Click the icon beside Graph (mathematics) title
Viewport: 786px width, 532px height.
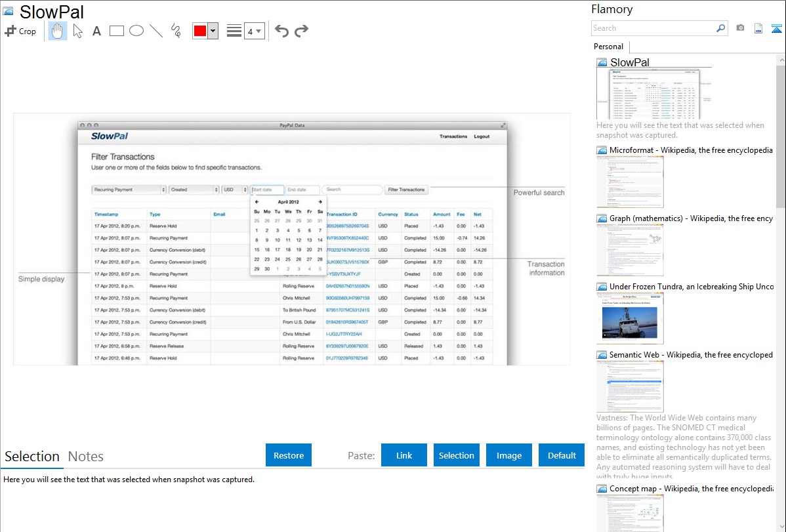tap(602, 218)
